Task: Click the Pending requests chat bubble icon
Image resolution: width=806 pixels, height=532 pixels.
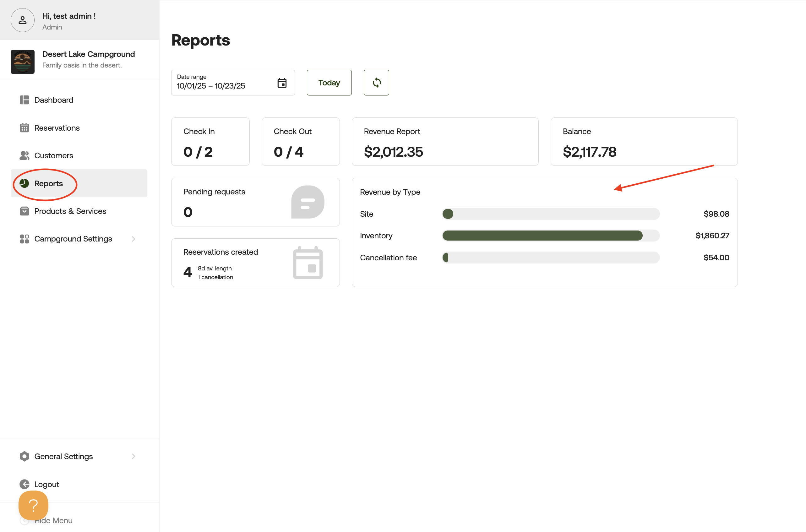Action: [308, 202]
